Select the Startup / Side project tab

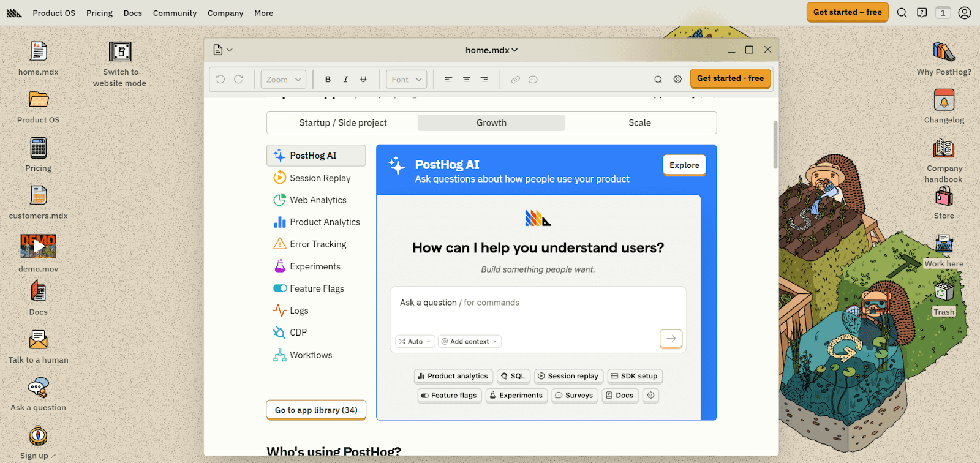[x=343, y=122]
